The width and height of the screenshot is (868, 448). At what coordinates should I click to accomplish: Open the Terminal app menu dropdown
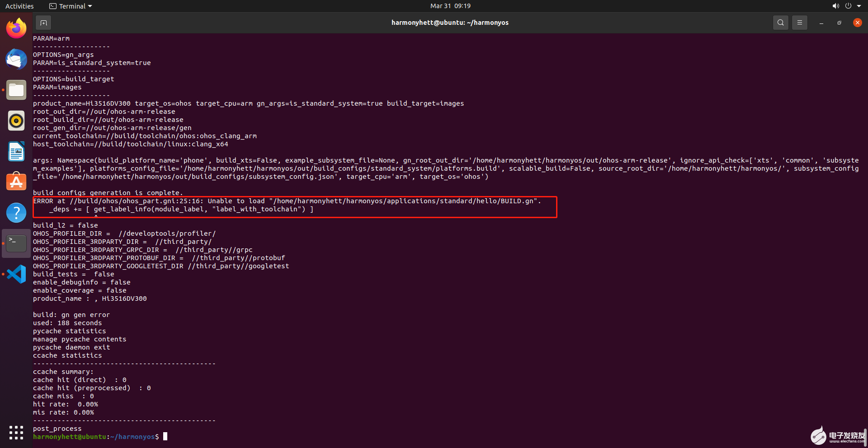tap(71, 6)
